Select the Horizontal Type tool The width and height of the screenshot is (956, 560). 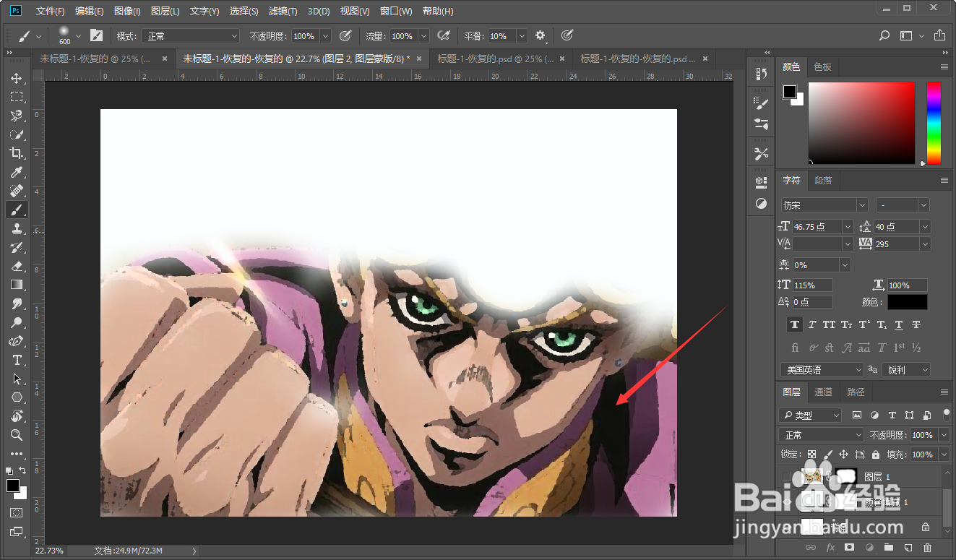16,360
